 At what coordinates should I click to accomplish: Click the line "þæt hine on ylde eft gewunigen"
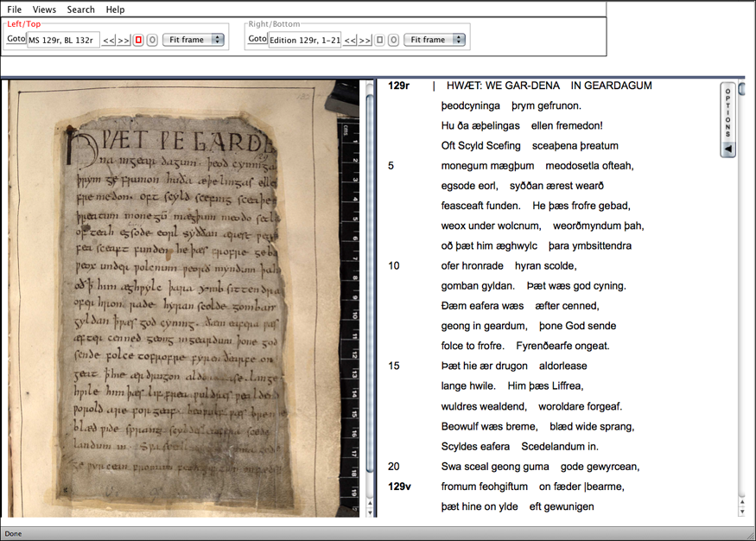point(518,506)
